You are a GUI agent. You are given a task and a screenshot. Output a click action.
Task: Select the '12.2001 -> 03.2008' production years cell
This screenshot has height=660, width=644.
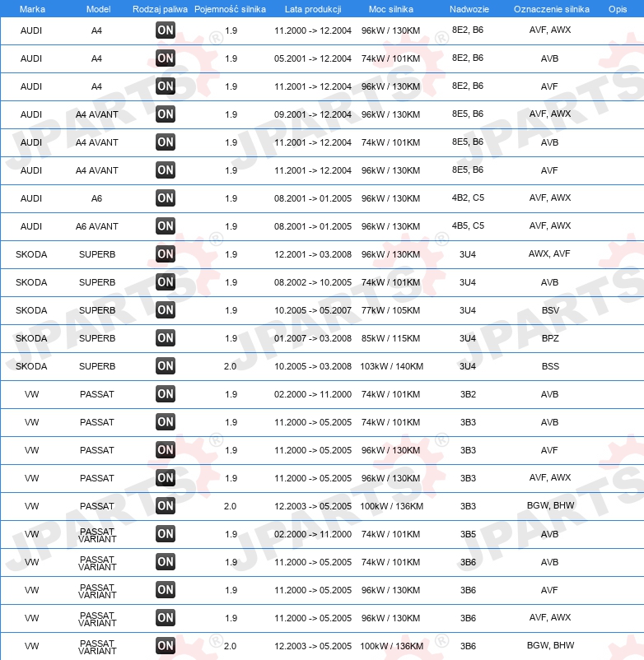click(312, 254)
